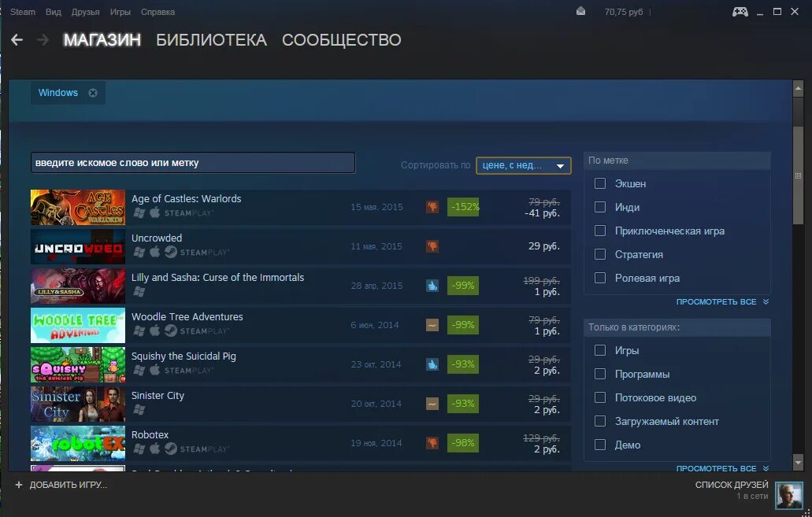The height and width of the screenshot is (517, 812).
Task: Click Windows platform icon under Age of Castles
Action: 139,212
